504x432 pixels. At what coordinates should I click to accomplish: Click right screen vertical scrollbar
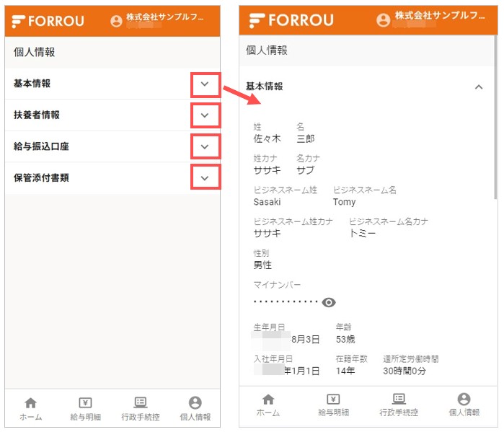click(495, 118)
